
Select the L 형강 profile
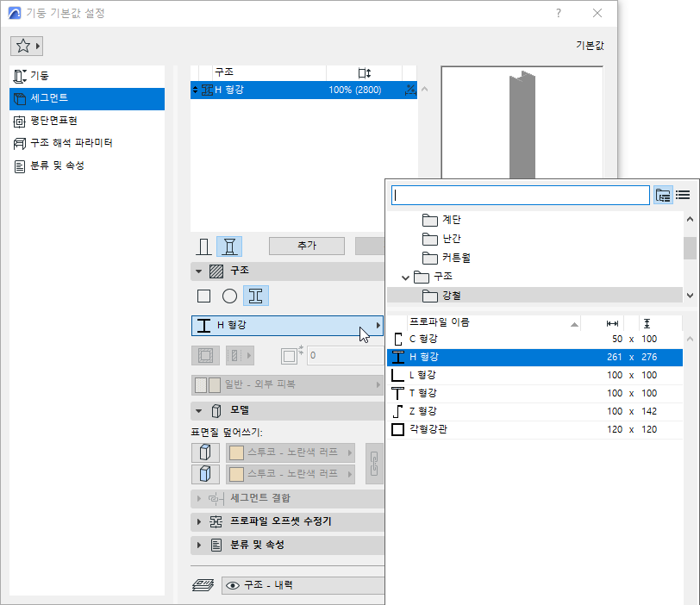click(x=534, y=375)
